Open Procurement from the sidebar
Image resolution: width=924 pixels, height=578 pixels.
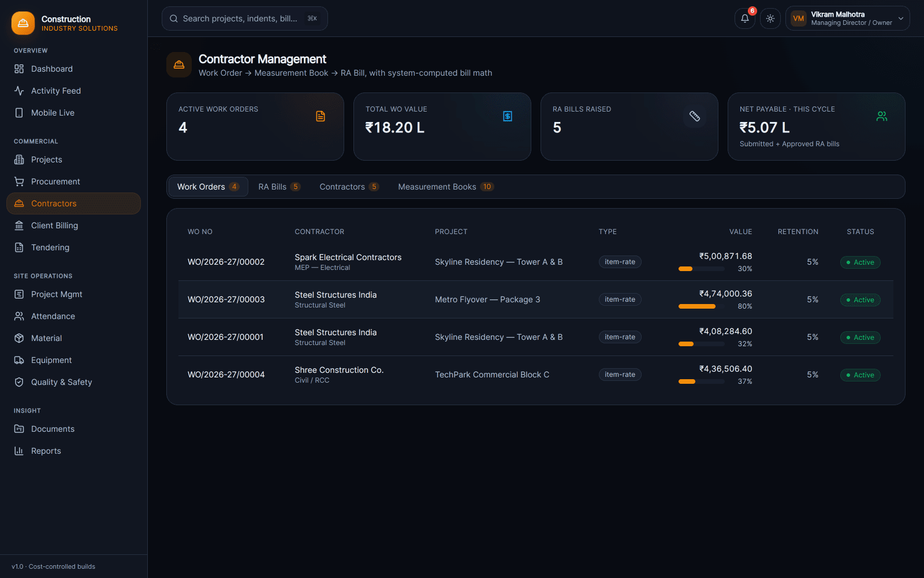[x=73, y=181]
